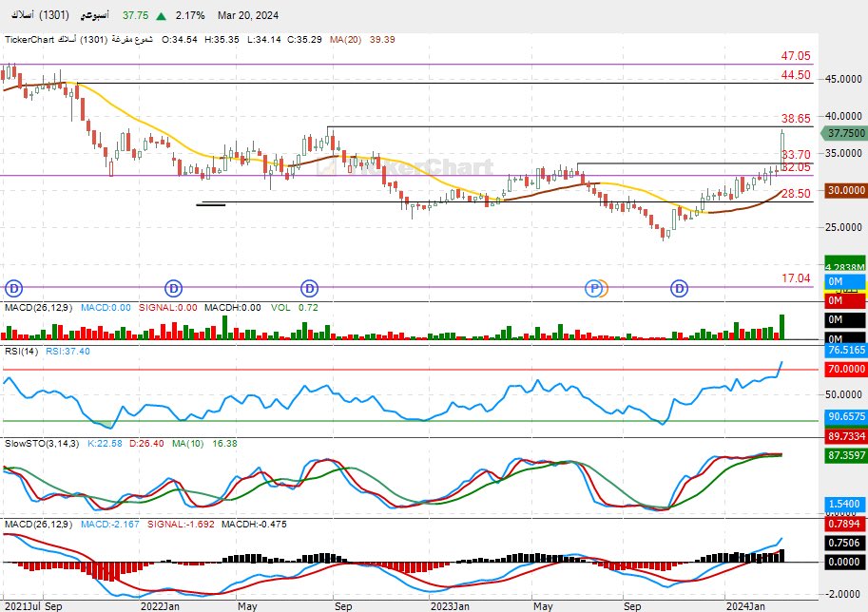Click the TickerChart series title label
This screenshot has height=612, width=868.
click(x=78, y=40)
